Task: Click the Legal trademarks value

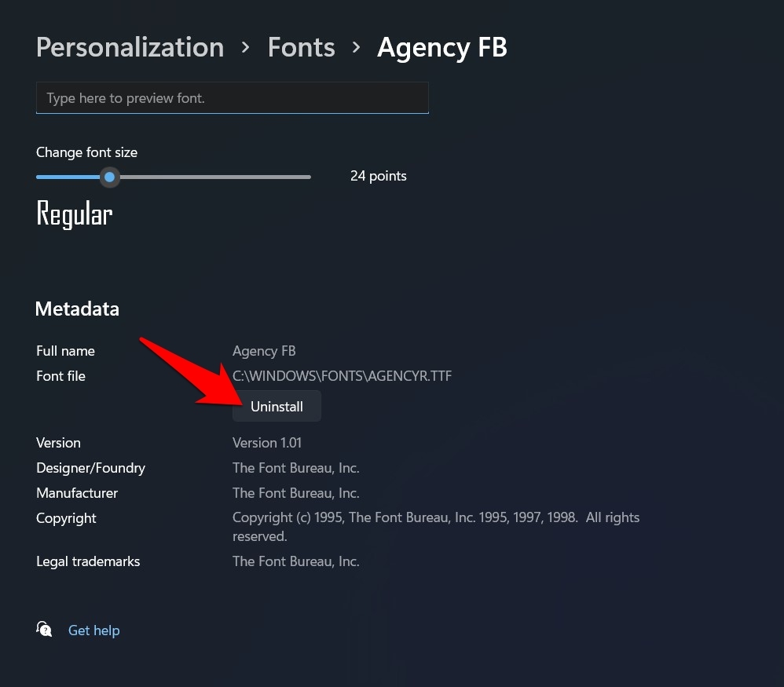Action: (x=295, y=561)
